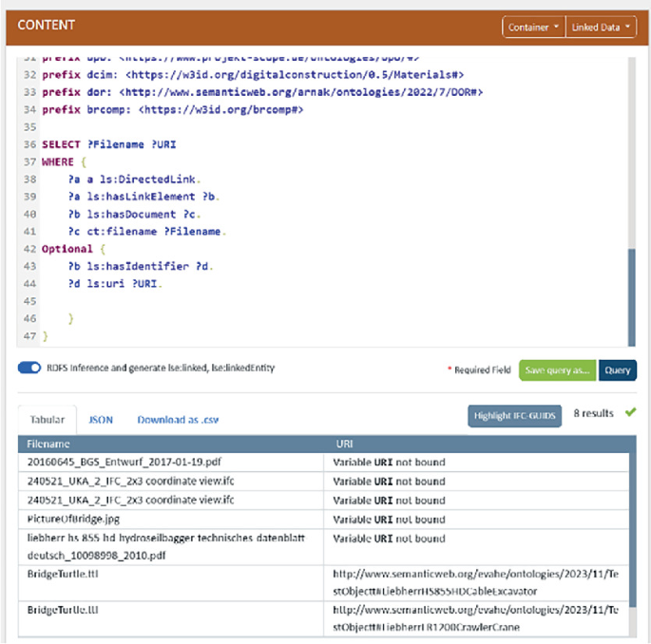Run the query with Query button

click(x=617, y=370)
